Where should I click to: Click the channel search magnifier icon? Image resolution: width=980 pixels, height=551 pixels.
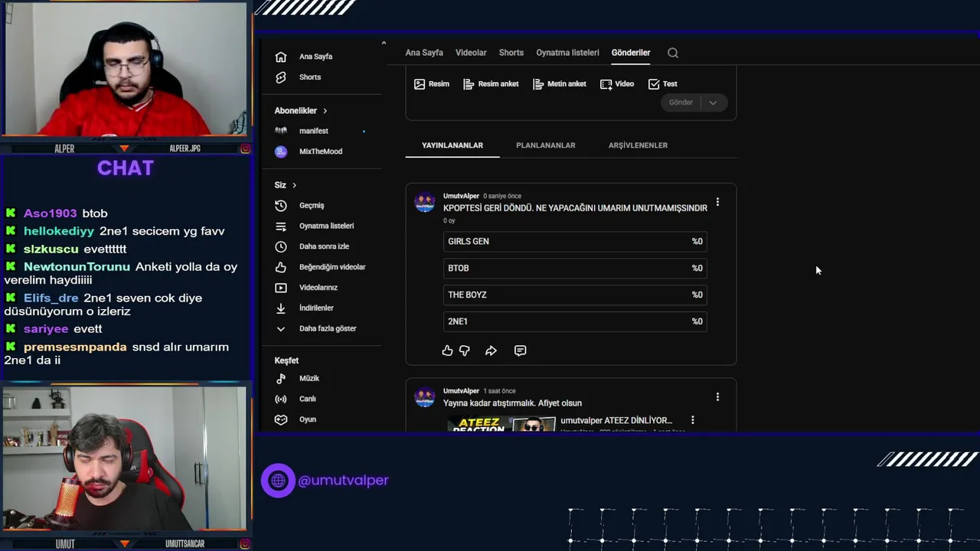coord(673,53)
